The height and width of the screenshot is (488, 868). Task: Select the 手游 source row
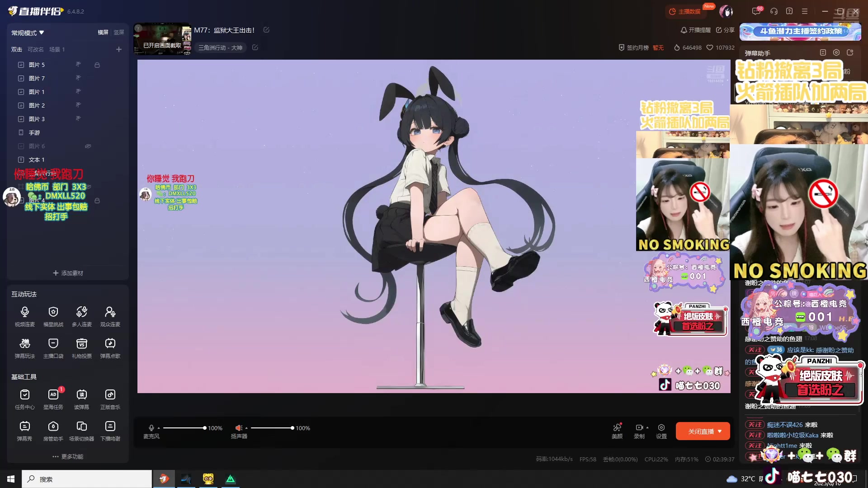[x=68, y=132]
